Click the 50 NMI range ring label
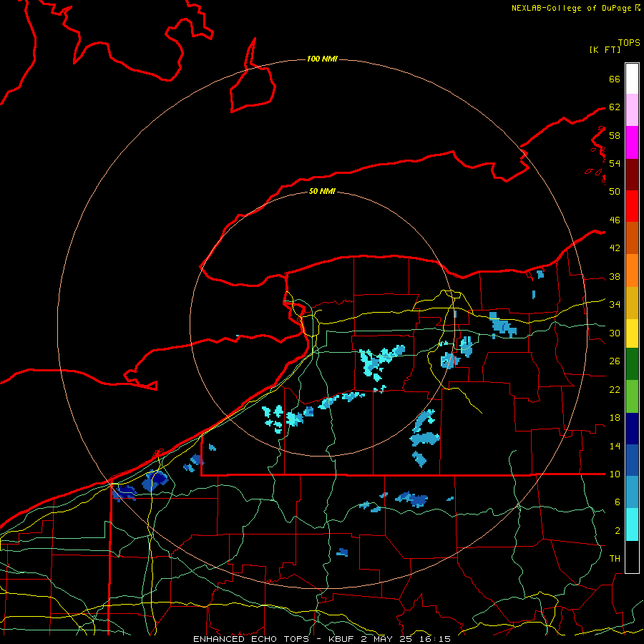Screen dimensions: 644x644 [322, 191]
